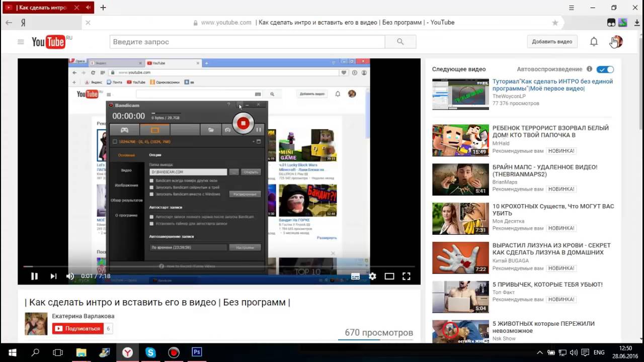The image size is (644, 362).
Task: Open the notifications bell
Action: (x=594, y=42)
